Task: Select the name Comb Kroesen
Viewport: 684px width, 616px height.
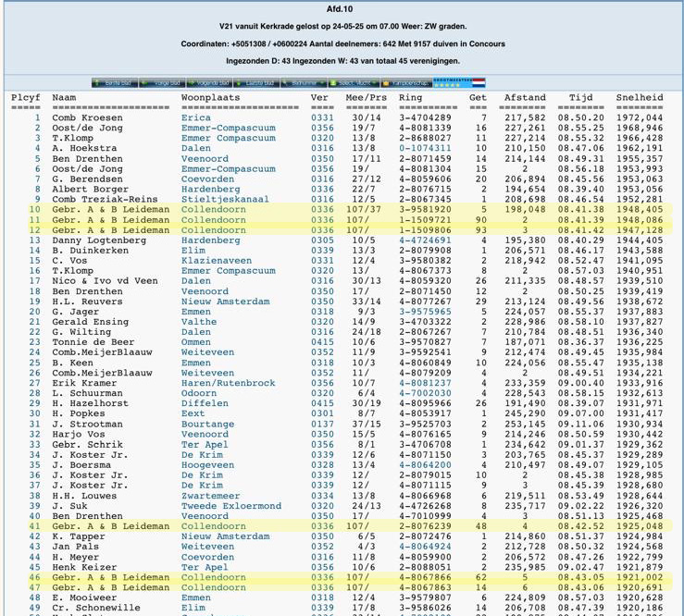Action: click(87, 117)
